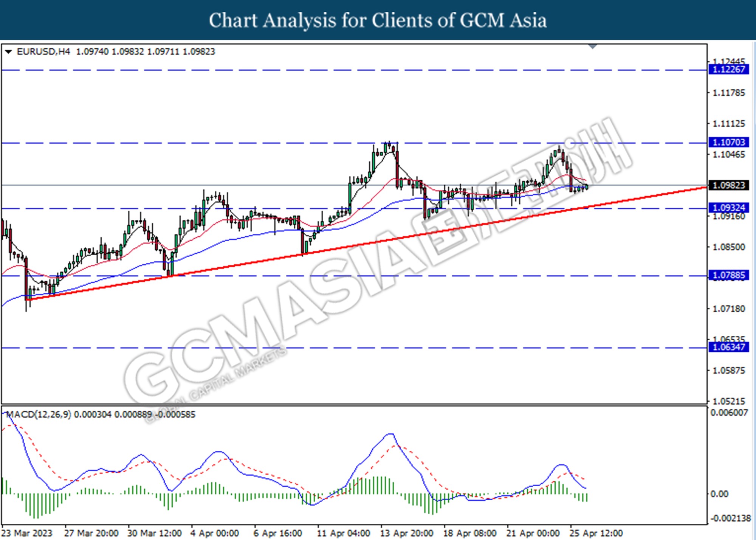Click the 25 Apr 12:00 time label
756x540 pixels.
tap(596, 533)
